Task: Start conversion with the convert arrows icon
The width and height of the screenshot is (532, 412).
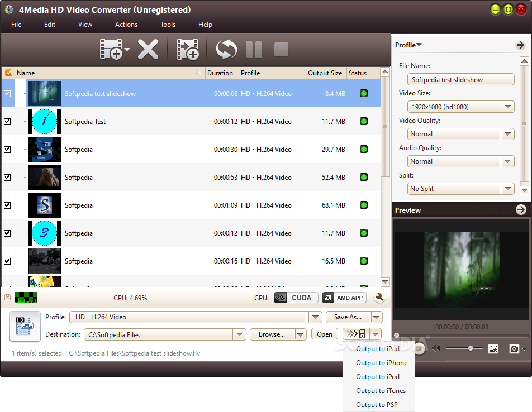Action: (x=227, y=50)
